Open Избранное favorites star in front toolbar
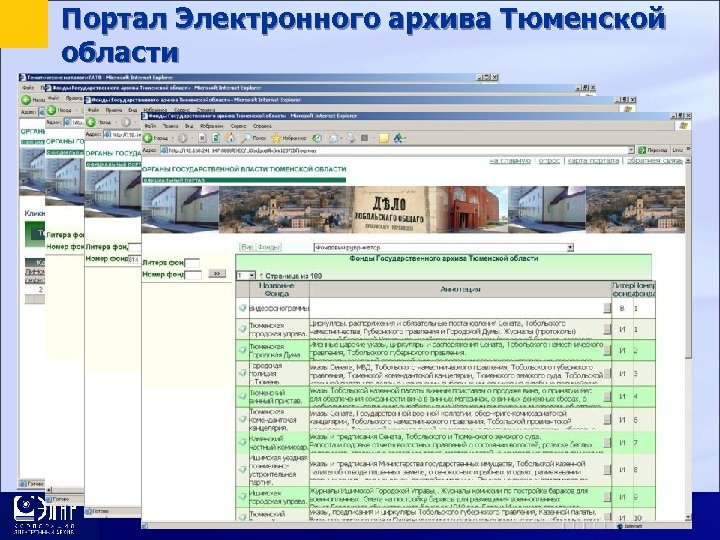The width and height of the screenshot is (720, 540). click(289, 138)
